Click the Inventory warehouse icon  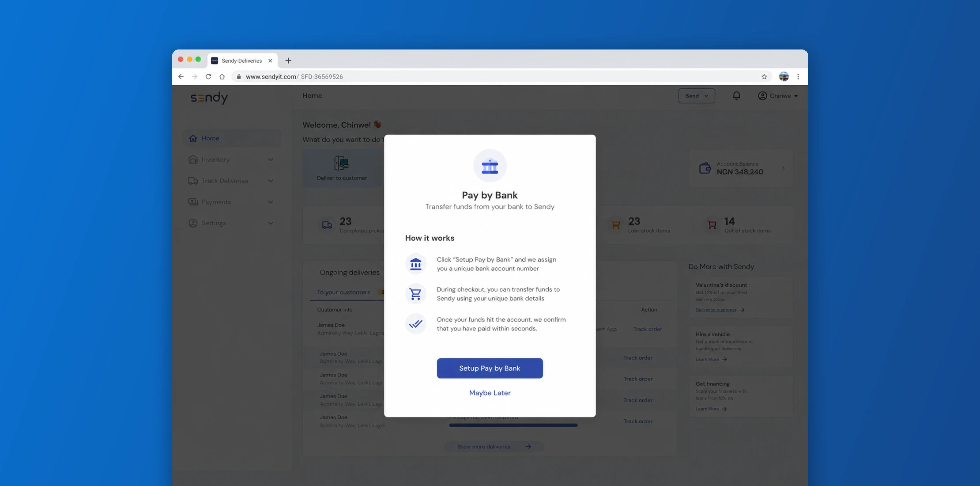tap(193, 159)
